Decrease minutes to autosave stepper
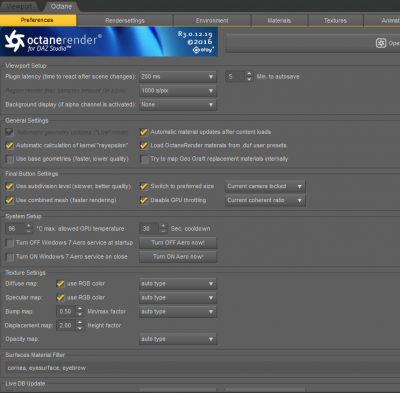This screenshot has width=400, height=393. pyautogui.click(x=249, y=79)
